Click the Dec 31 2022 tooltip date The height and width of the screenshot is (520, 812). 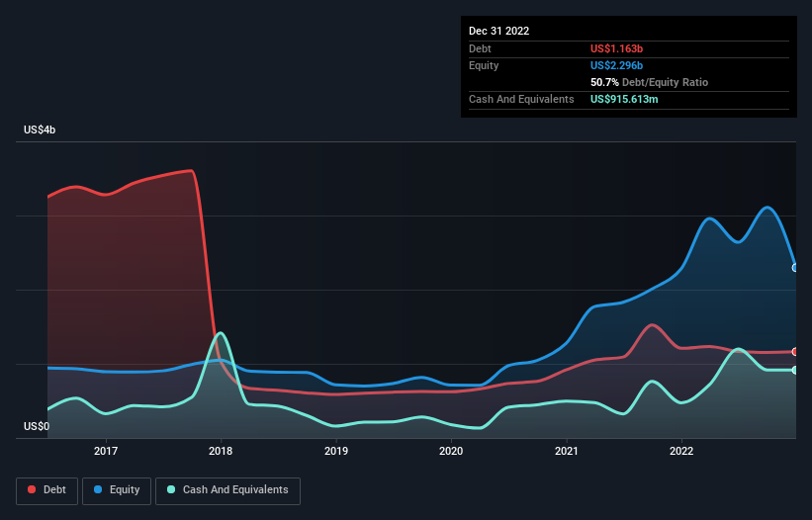pos(498,31)
